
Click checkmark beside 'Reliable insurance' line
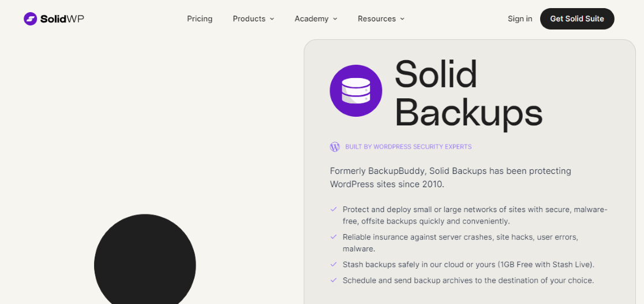pos(334,237)
